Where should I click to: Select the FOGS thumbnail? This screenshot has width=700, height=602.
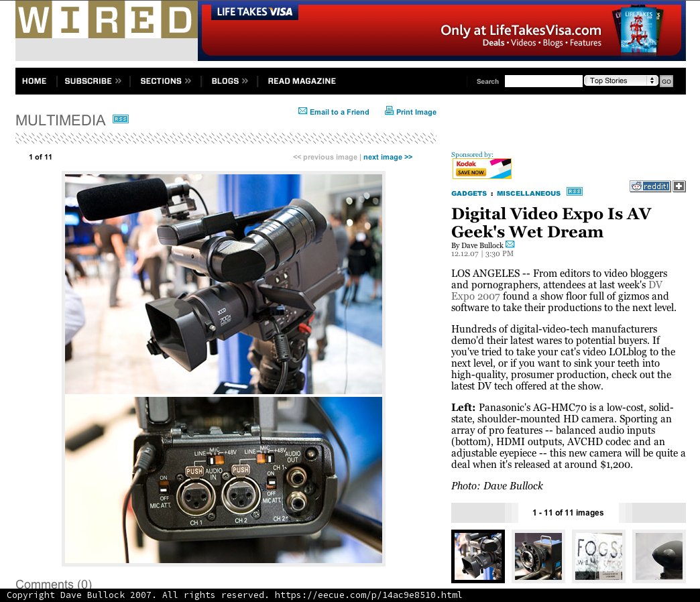pos(599,556)
